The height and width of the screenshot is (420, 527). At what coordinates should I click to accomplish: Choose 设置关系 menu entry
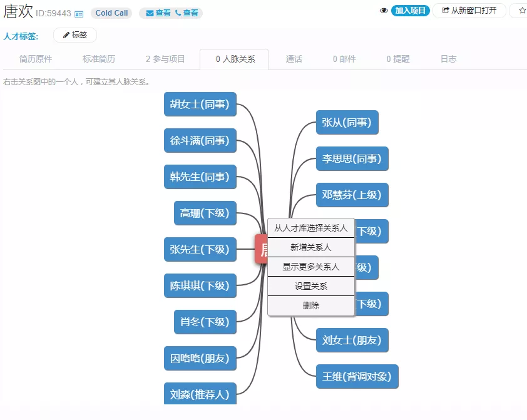pyautogui.click(x=311, y=286)
